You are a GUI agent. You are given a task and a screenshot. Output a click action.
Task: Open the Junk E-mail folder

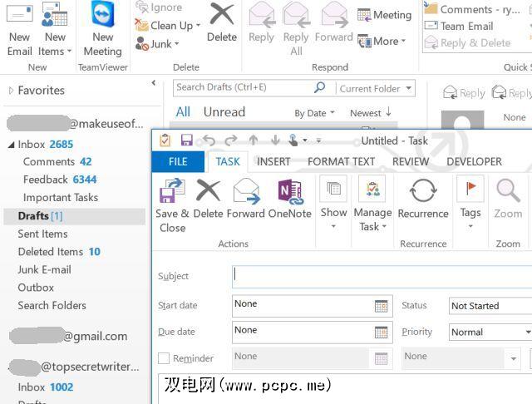(44, 269)
